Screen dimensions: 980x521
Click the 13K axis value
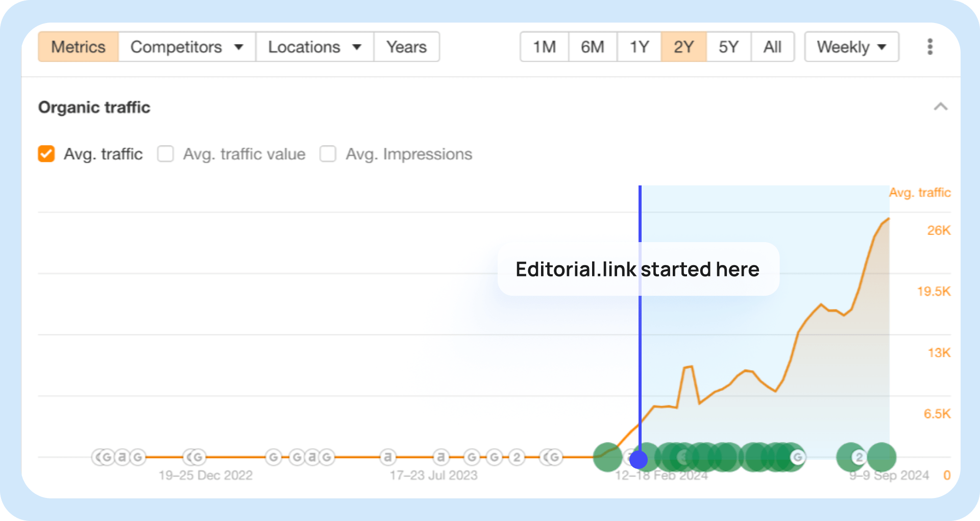click(x=939, y=353)
